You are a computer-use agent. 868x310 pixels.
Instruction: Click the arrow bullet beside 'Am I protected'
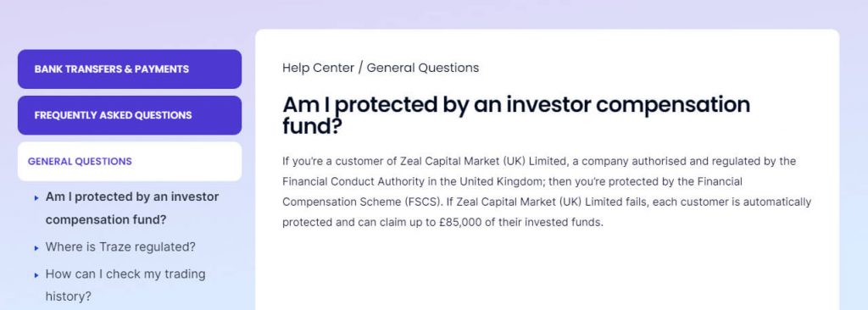36,197
